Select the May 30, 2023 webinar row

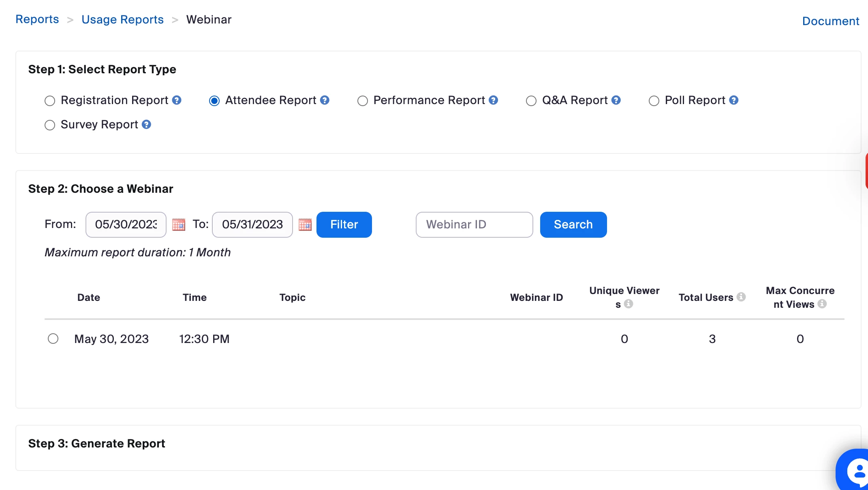coord(53,339)
